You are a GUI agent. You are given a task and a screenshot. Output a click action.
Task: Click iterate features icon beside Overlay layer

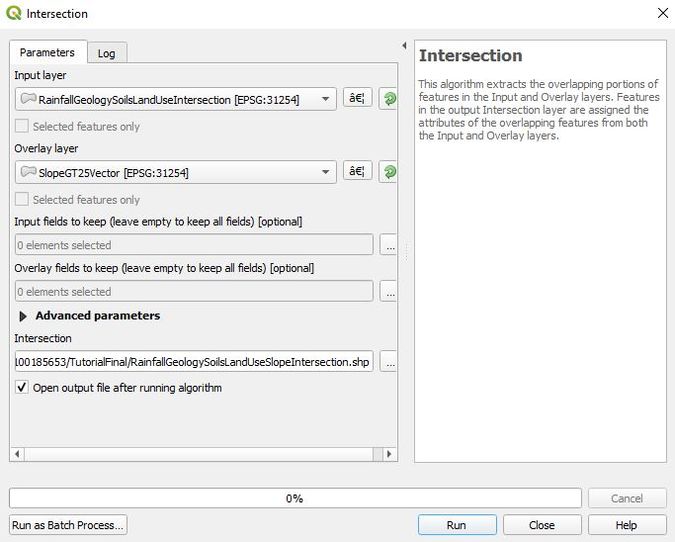(x=389, y=171)
